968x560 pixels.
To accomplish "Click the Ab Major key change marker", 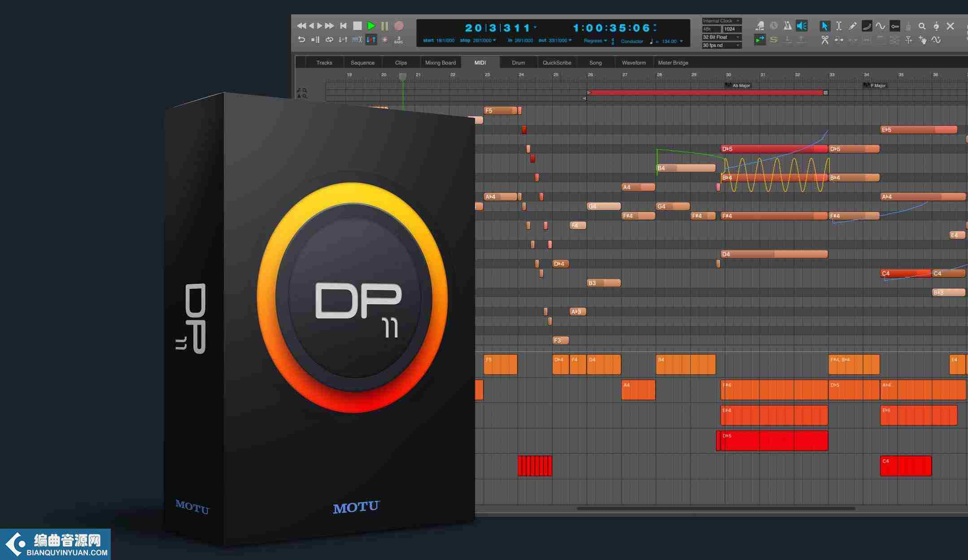I will tap(738, 85).
